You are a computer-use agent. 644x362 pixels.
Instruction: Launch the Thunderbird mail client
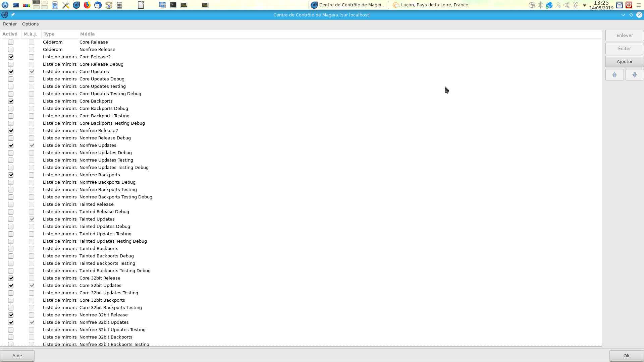(98, 5)
